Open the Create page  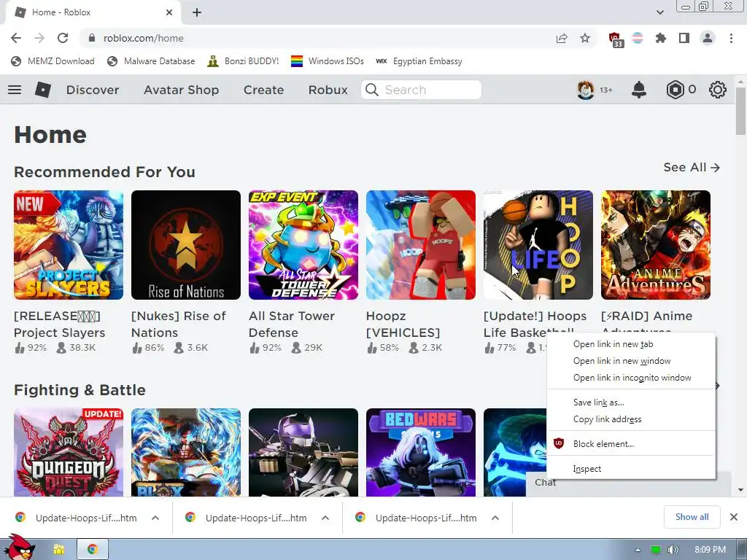click(263, 90)
